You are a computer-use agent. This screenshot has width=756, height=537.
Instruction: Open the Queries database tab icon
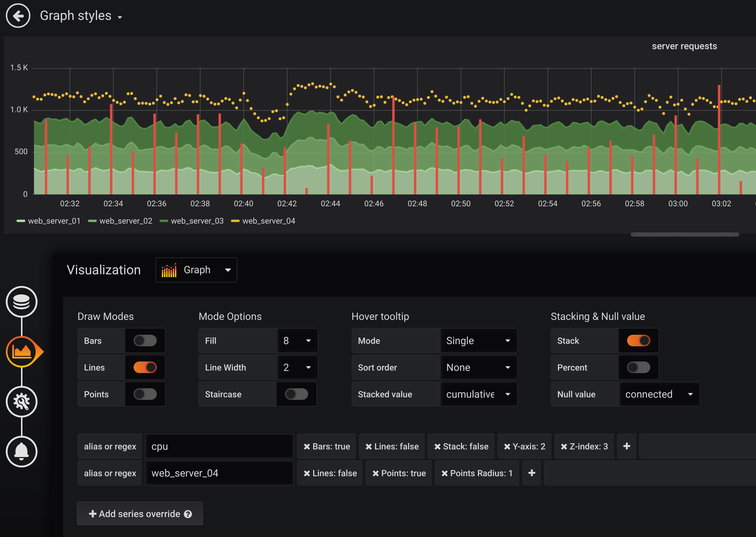21,302
